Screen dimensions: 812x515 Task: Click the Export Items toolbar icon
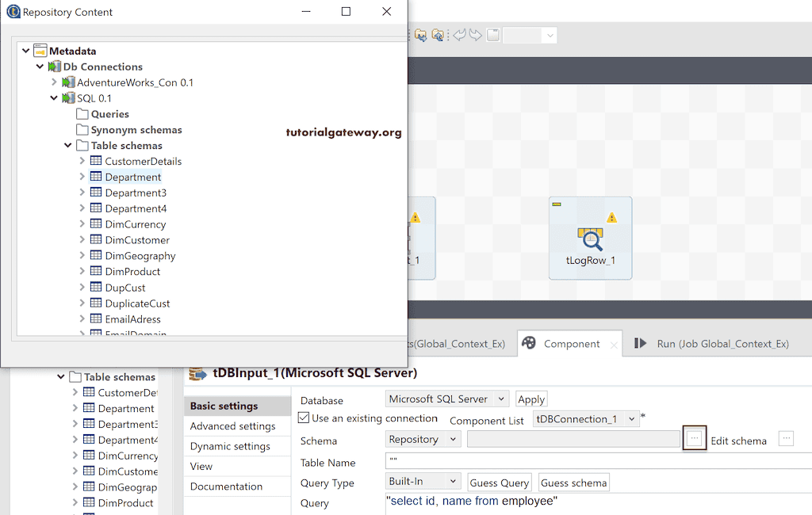(439, 34)
